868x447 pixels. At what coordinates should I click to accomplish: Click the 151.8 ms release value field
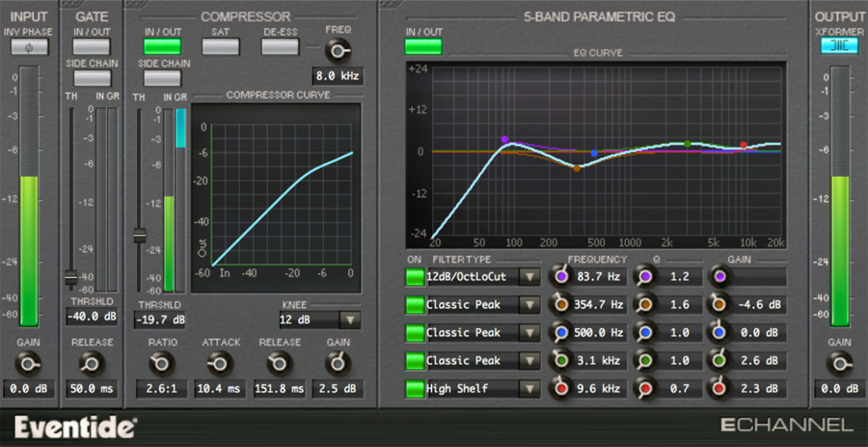[279, 389]
